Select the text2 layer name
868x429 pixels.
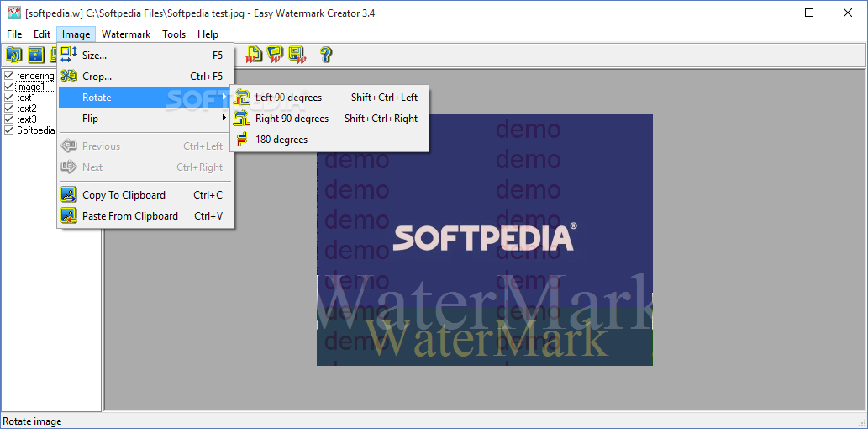click(x=27, y=109)
